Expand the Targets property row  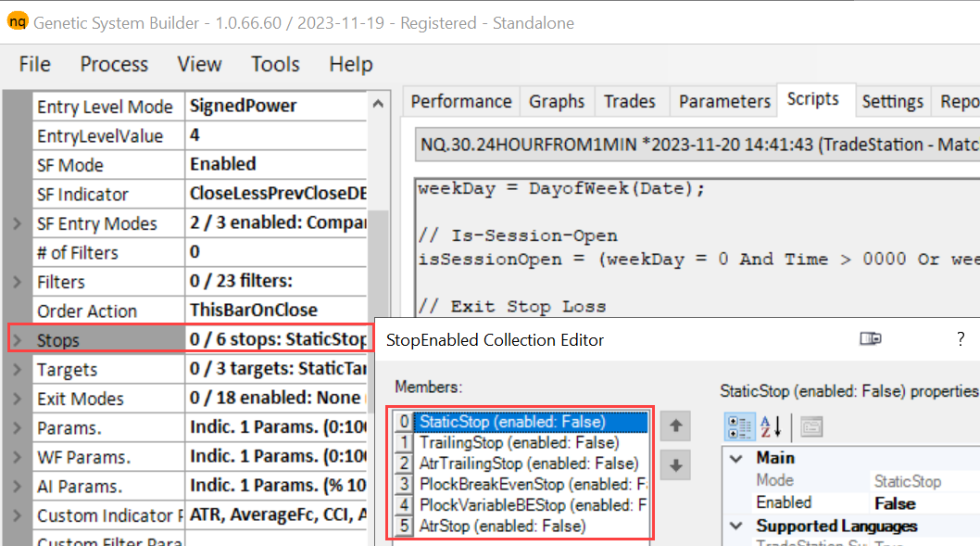point(18,370)
